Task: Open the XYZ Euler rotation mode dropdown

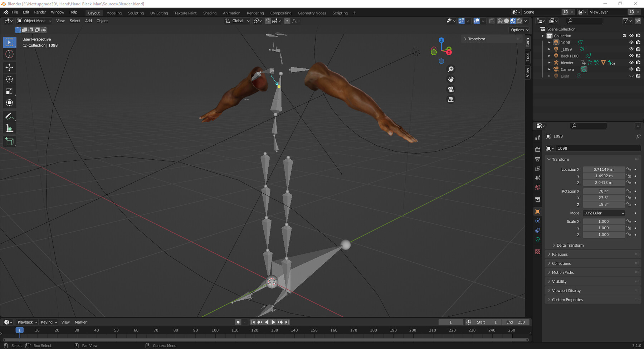Action: click(x=604, y=213)
